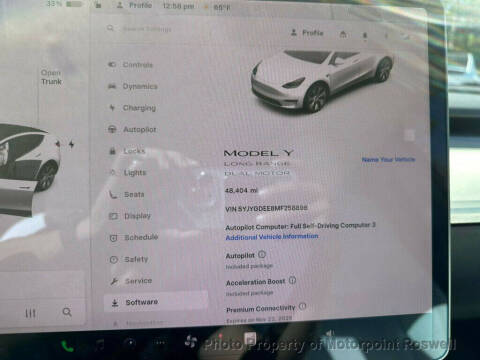Image resolution: width=480 pixels, height=360 pixels.
Task: Tap the 12:58 pm clock
Action: pos(178,6)
